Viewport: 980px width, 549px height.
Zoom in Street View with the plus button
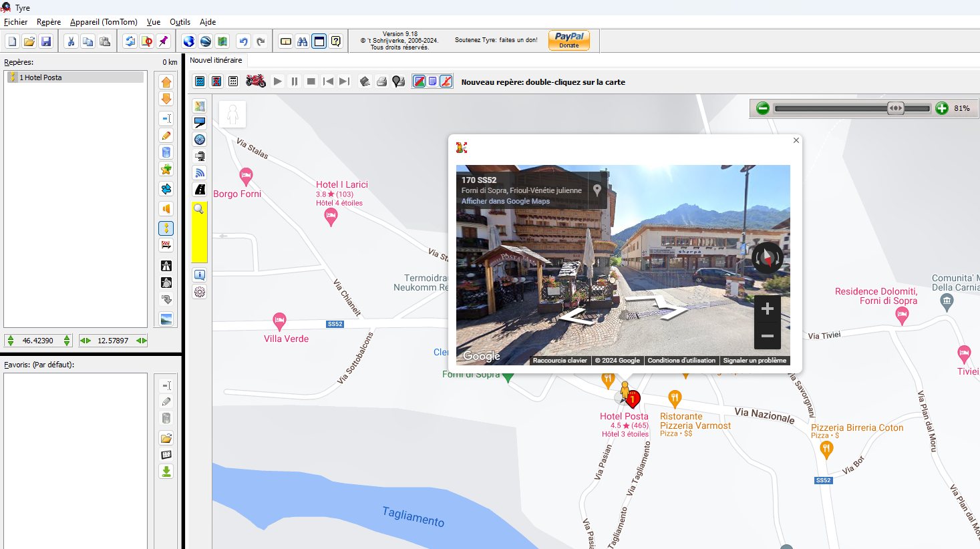click(767, 309)
